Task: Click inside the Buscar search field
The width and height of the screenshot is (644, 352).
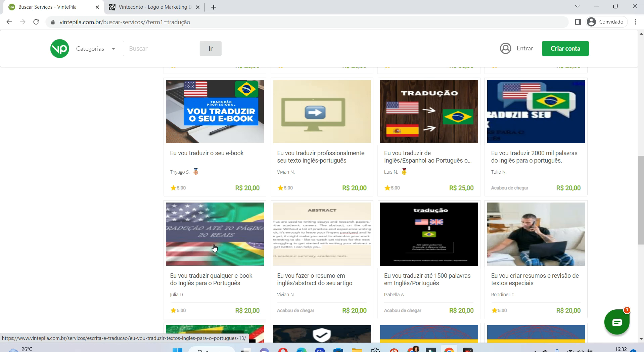Action: (161, 48)
